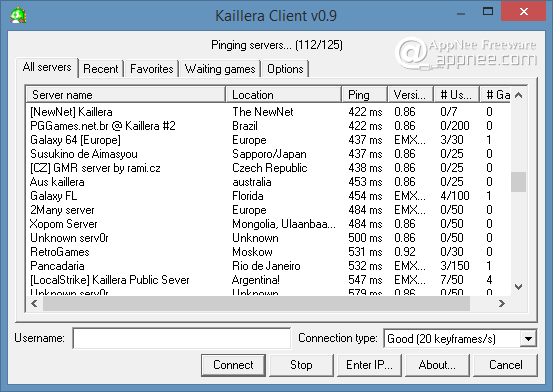Focus the Username input field

click(x=182, y=338)
